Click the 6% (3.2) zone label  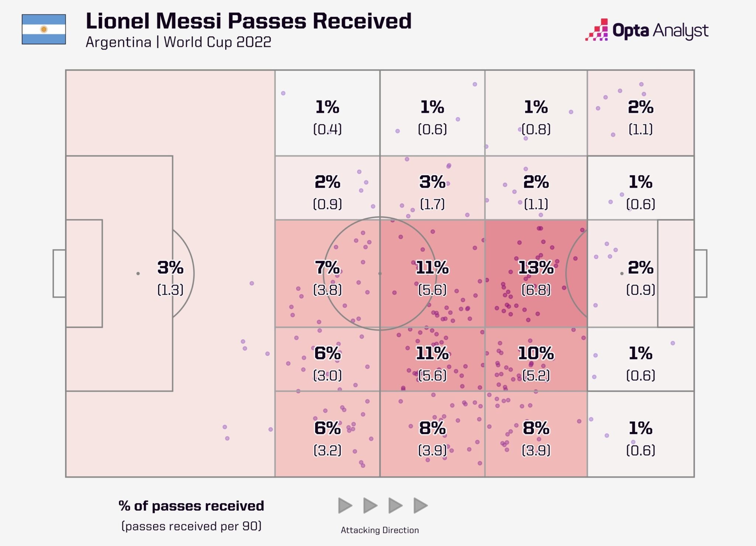click(x=327, y=438)
